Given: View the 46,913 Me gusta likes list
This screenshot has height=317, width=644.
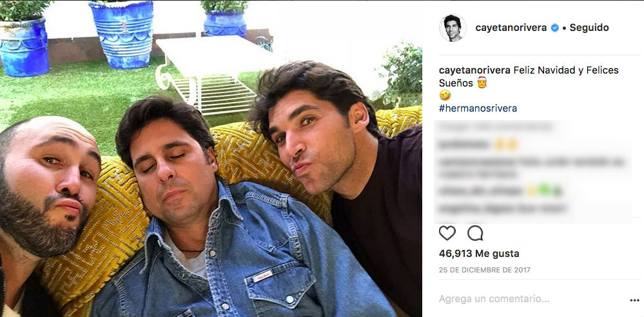Looking at the screenshot, I should coord(479,254).
